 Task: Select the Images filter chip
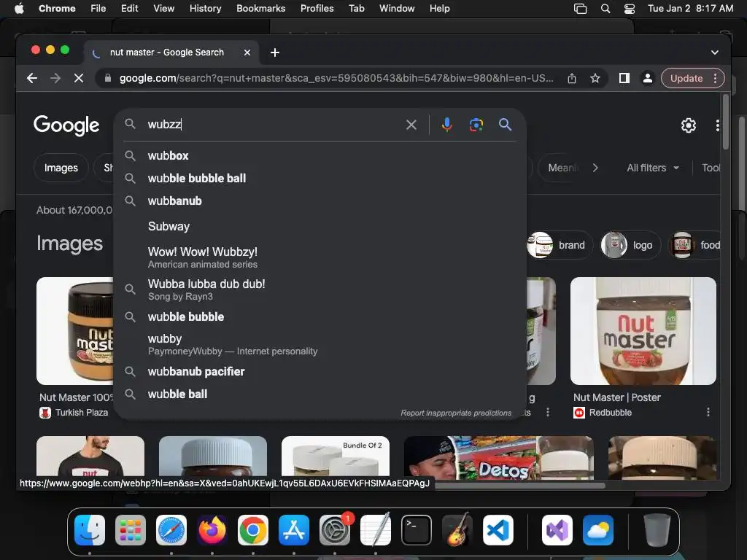click(61, 168)
